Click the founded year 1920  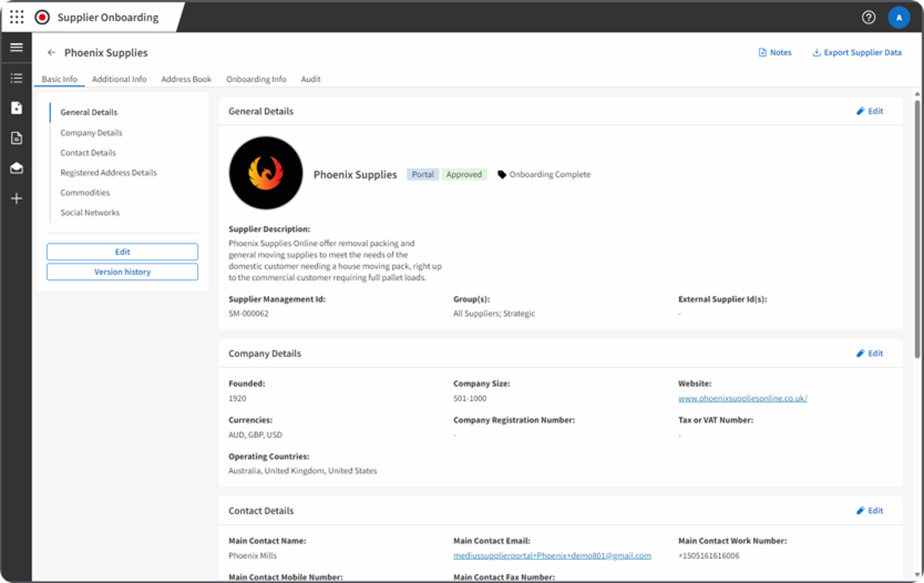[237, 398]
